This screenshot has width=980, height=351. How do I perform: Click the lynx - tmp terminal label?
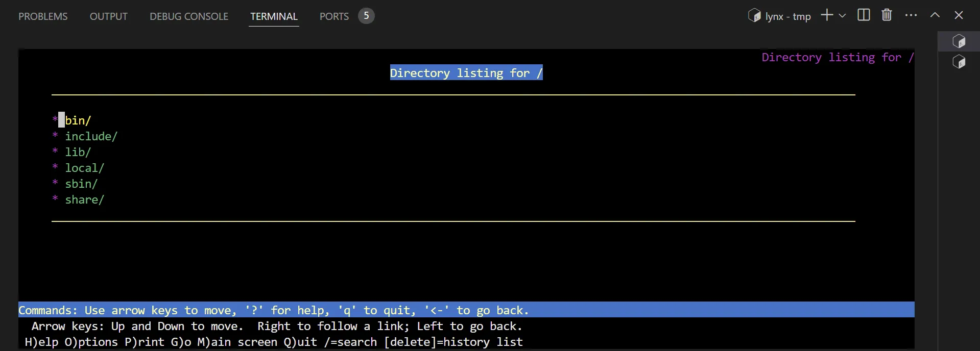(787, 16)
